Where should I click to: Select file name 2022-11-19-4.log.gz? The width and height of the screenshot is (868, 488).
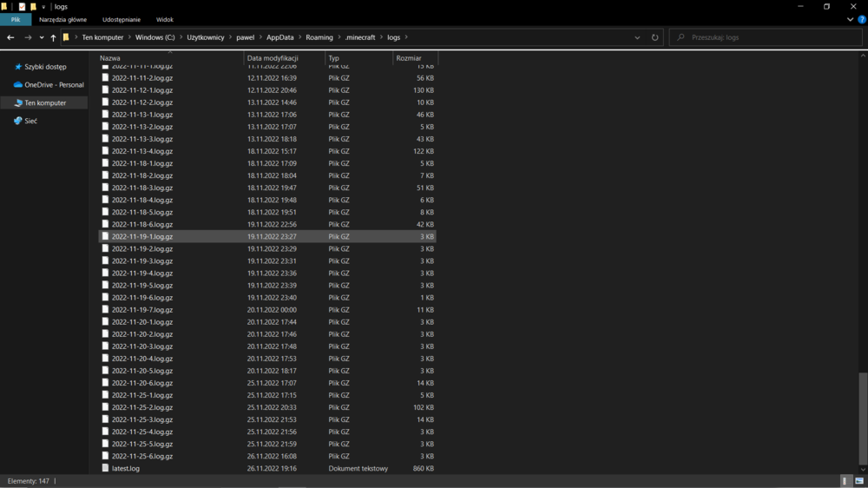142,273
